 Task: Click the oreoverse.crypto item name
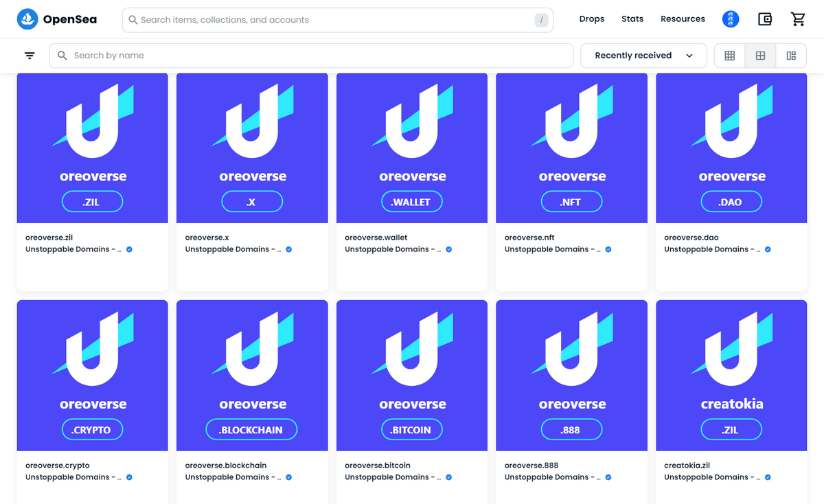tap(58, 466)
